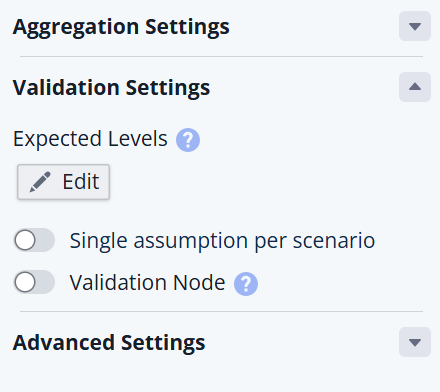The image size is (440, 392).
Task: Edit the Expected Levels
Action: click(x=63, y=182)
